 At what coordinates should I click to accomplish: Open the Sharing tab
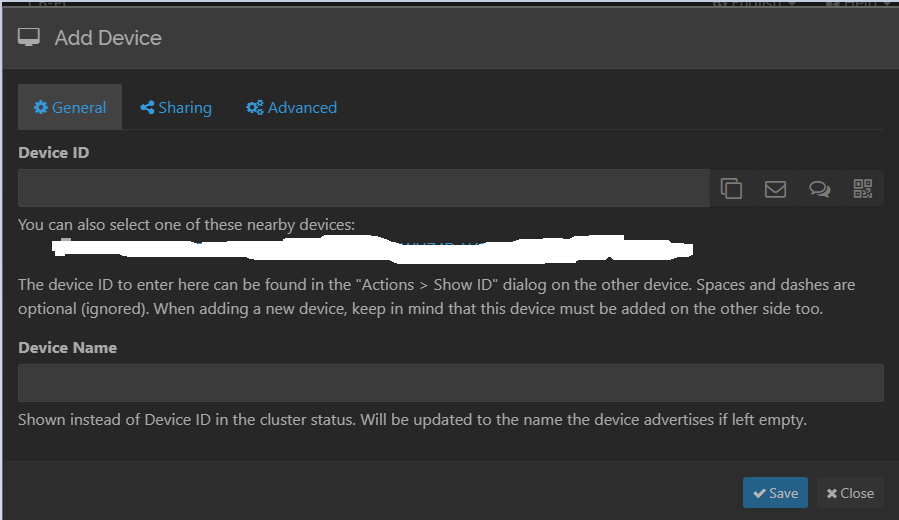point(176,107)
